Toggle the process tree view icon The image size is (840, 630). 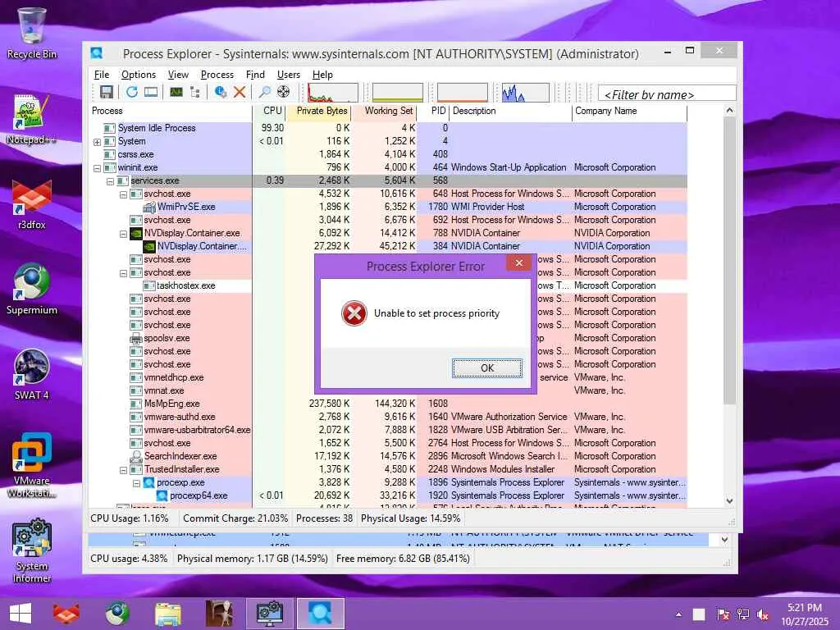pos(195,92)
